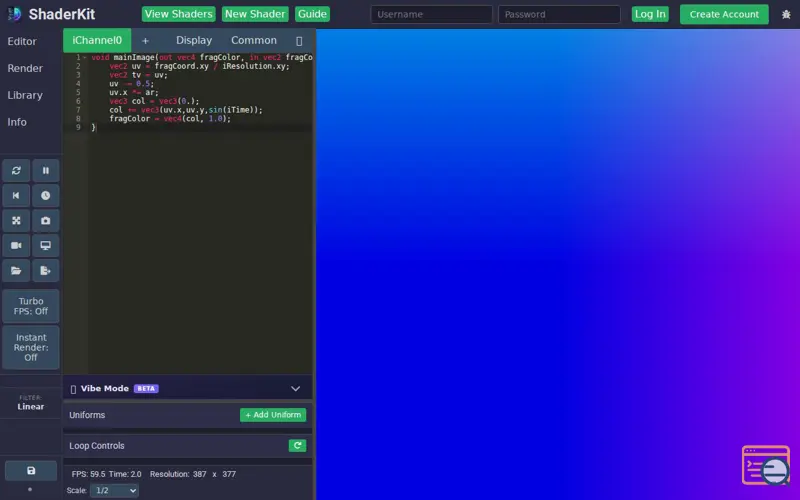Open the Info sidebar section
The height and width of the screenshot is (500, 800).
(17, 122)
